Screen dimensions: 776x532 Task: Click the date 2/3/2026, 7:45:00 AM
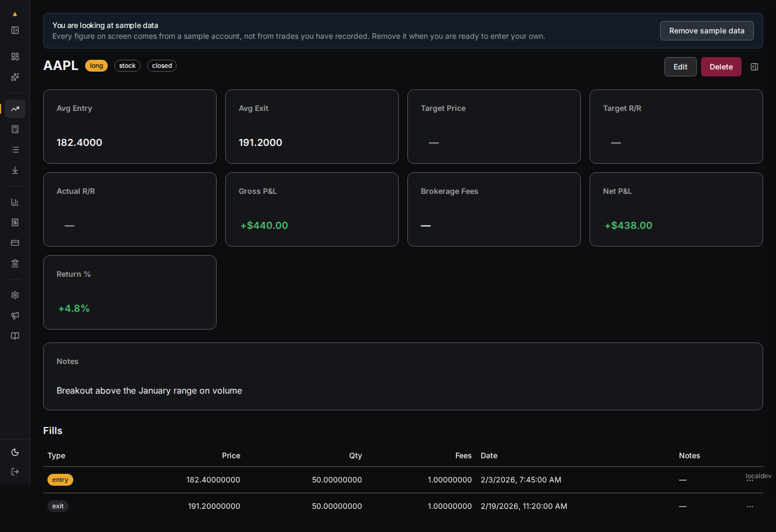521,480
